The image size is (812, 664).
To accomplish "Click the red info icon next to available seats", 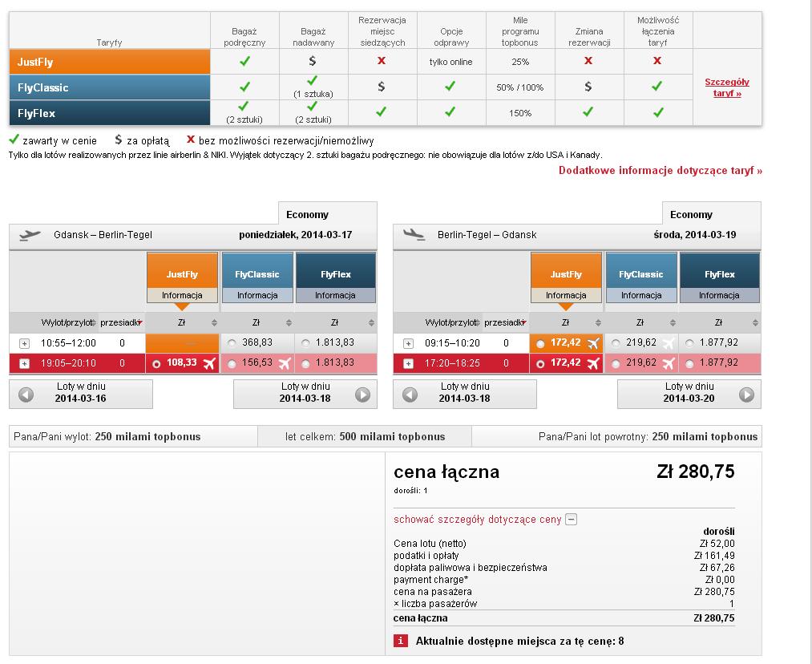I will pos(401,642).
